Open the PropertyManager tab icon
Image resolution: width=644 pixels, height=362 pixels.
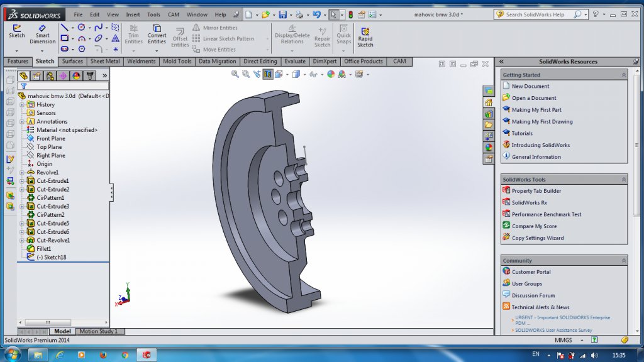(37, 75)
